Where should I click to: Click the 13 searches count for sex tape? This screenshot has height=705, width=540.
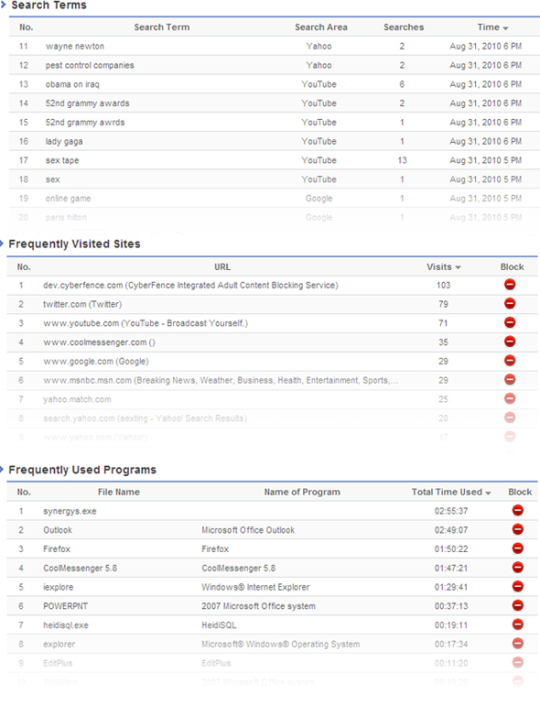(x=402, y=161)
